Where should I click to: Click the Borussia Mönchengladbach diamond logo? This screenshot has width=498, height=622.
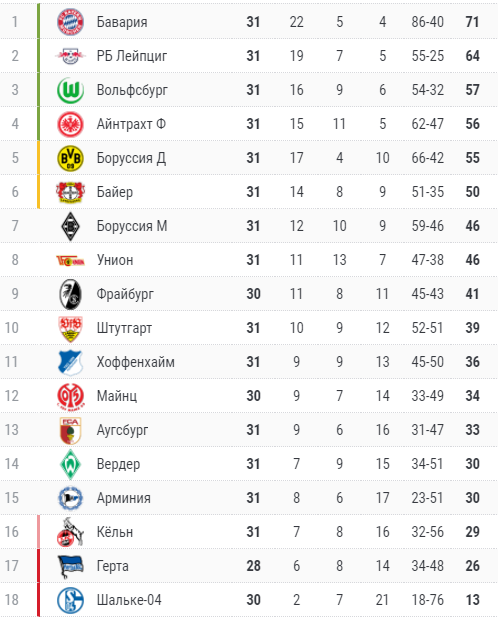click(x=70, y=226)
